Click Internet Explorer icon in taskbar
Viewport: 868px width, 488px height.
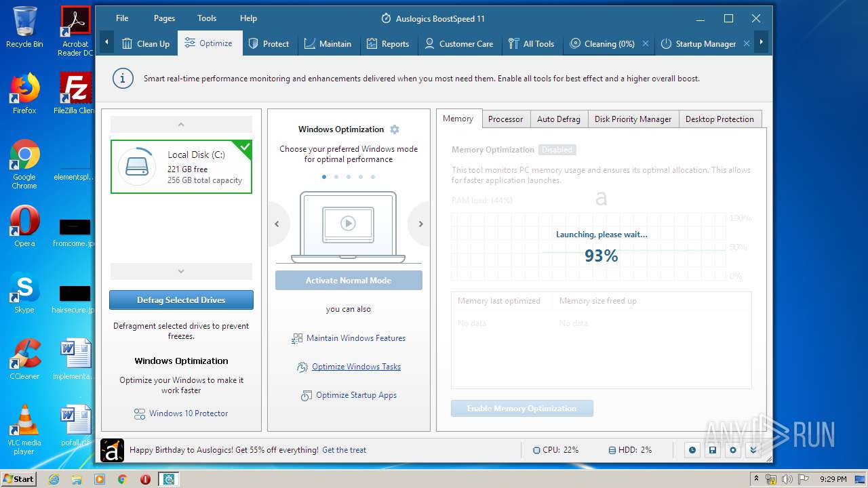point(54,479)
